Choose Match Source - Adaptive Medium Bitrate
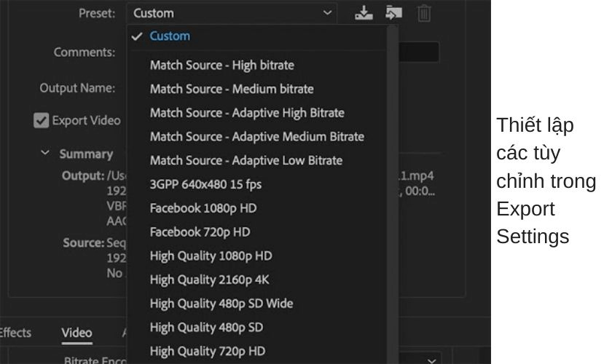The width and height of the screenshot is (612, 364). click(x=256, y=137)
